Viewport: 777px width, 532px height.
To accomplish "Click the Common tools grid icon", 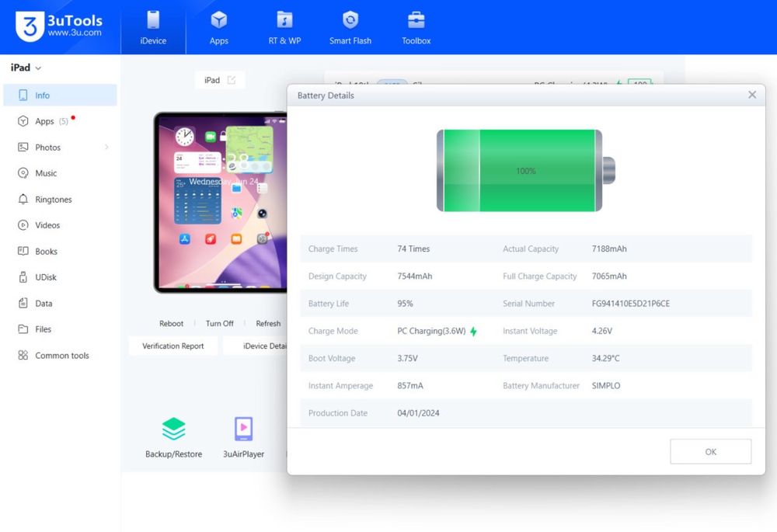I will click(23, 355).
